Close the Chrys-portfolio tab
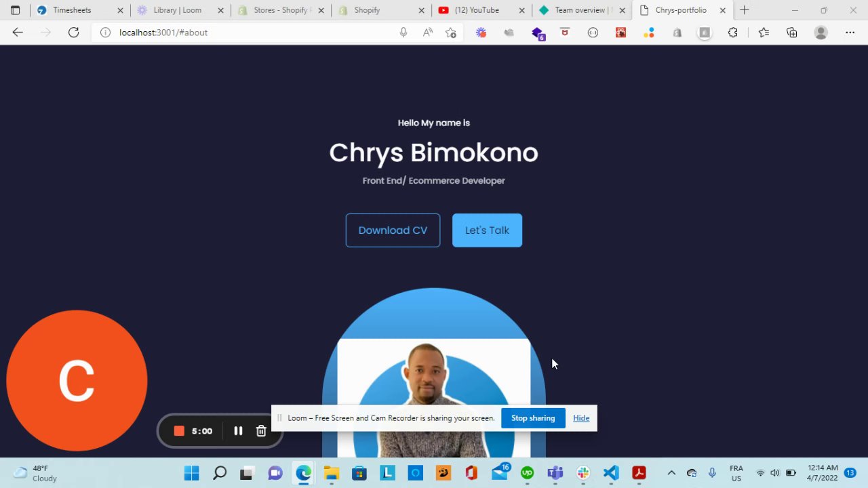868x488 pixels. [722, 10]
